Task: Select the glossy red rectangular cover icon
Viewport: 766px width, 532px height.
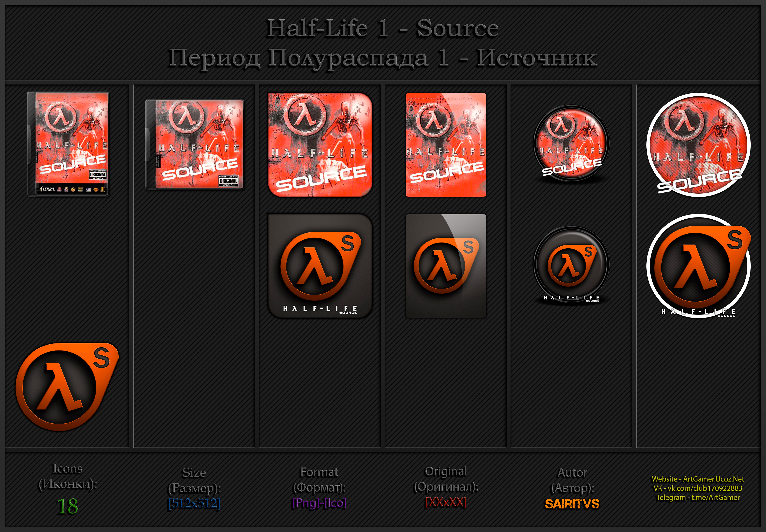Action: click(446, 145)
